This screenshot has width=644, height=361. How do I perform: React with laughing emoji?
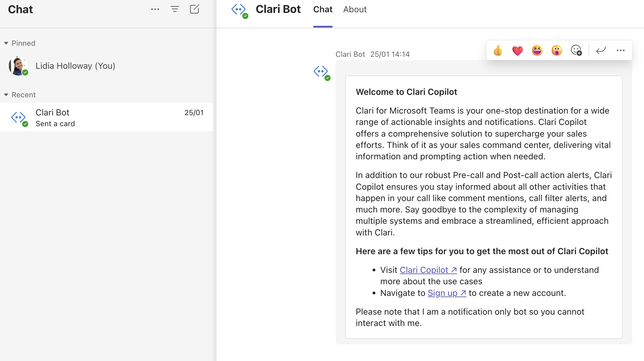click(537, 50)
